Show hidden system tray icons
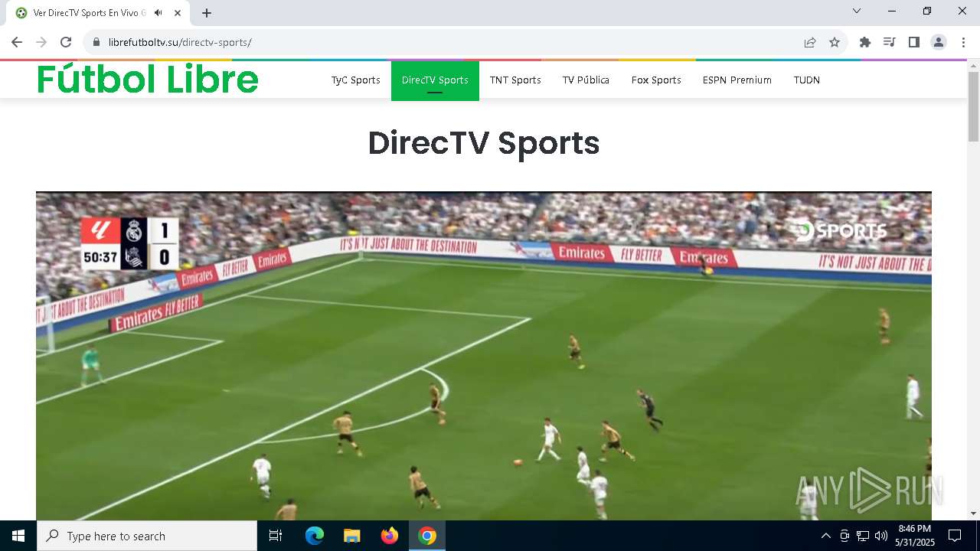980x551 pixels. tap(825, 536)
